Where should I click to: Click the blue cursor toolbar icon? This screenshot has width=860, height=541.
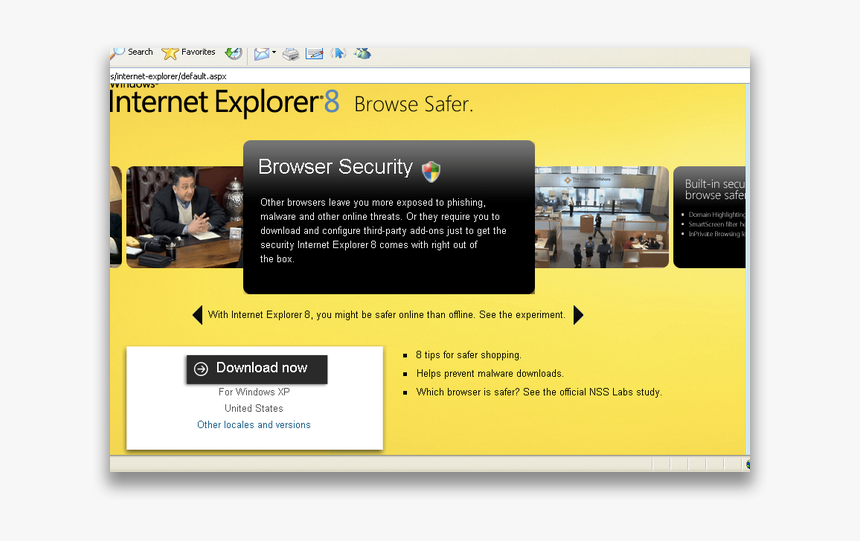click(338, 53)
